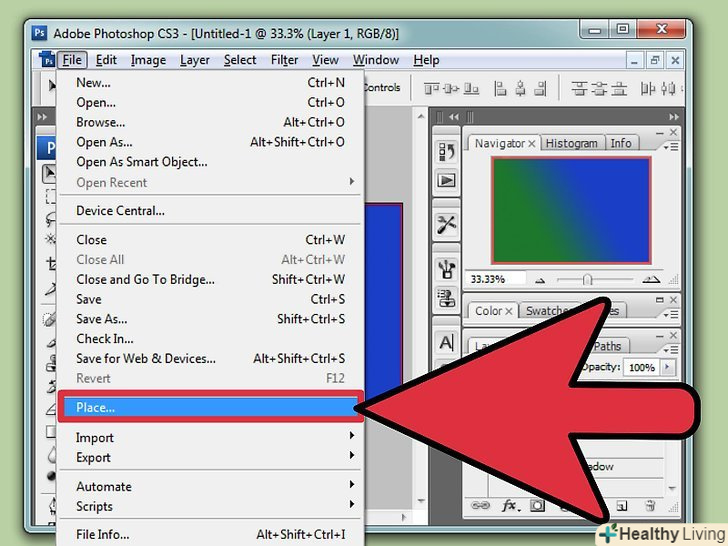Viewport: 728px width, 546px height.
Task: Click the Navigator preview thumbnail
Action: (571, 210)
